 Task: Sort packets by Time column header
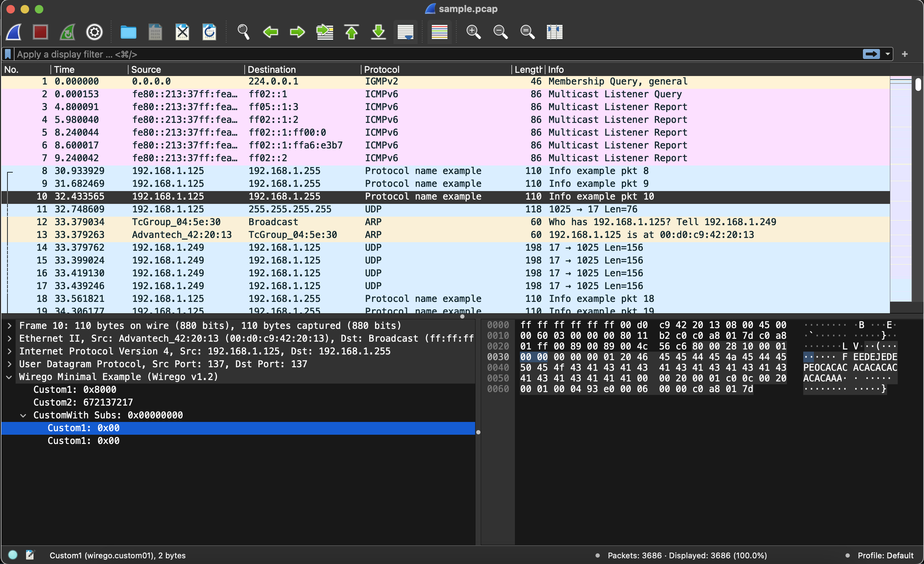(89, 69)
